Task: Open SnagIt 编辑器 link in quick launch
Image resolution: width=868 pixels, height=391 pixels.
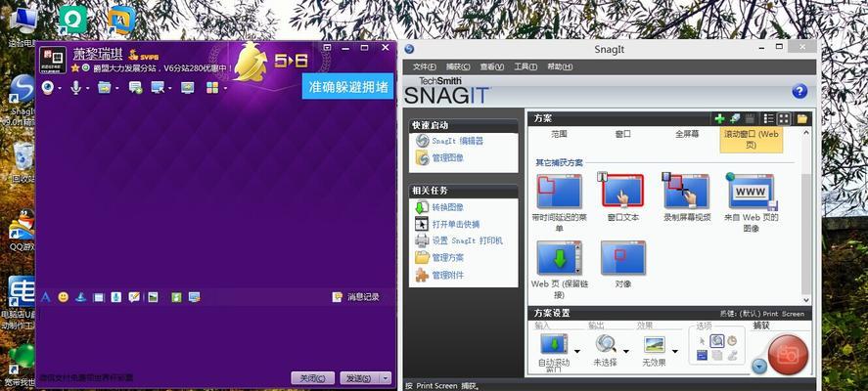Action: pos(449,141)
